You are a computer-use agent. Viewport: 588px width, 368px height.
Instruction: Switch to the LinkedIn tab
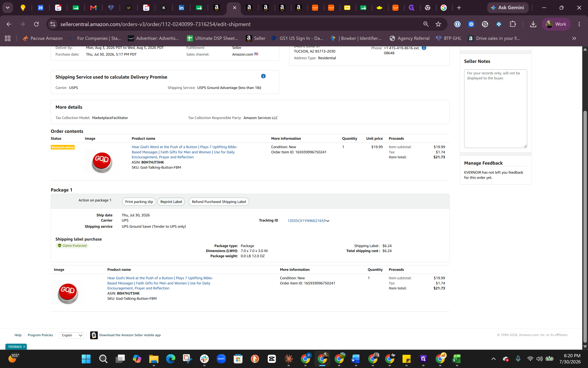(x=181, y=8)
